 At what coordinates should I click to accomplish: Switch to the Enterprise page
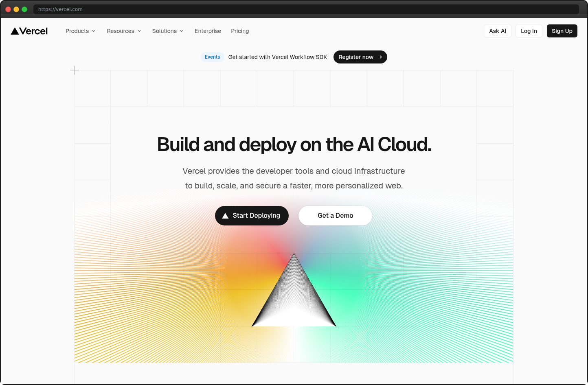(208, 31)
